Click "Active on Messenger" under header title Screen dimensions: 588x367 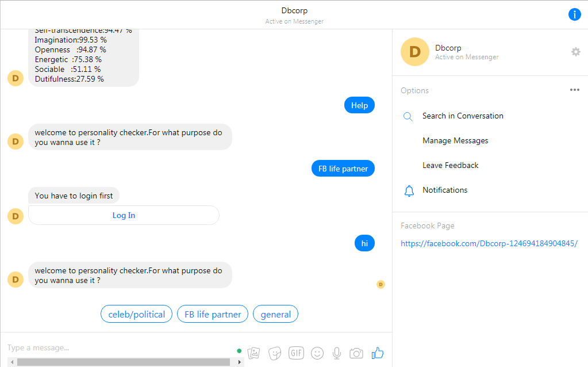(294, 21)
